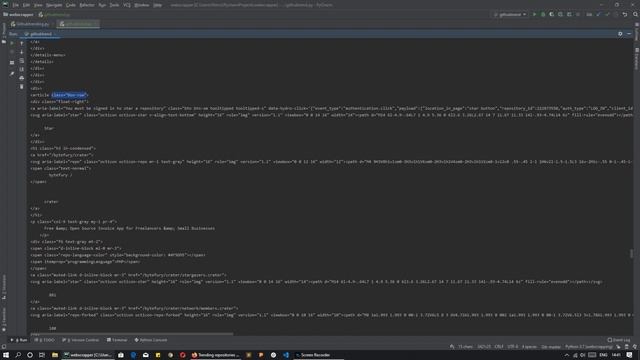Open the View menu
This screenshot has width=640, height=360.
tap(38, 5)
